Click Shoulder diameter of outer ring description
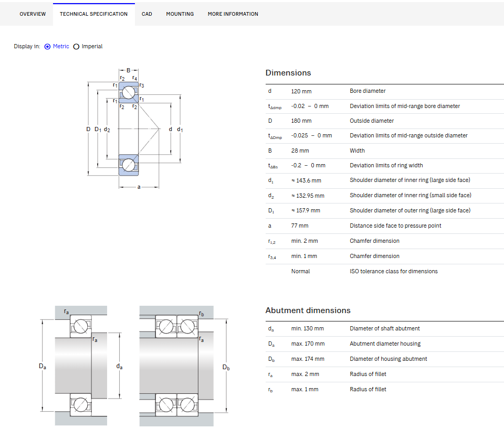Screen dimensions: 504x429 (410, 211)
